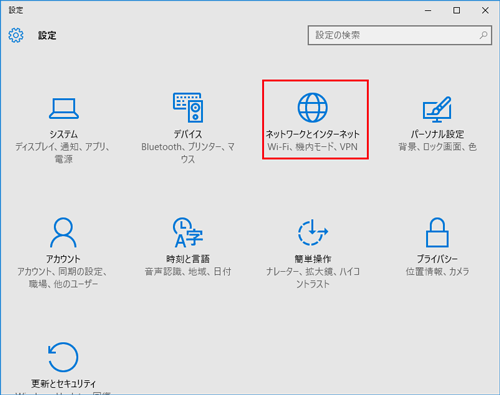Click the magnifier search icon
The width and height of the screenshot is (500, 395).
(x=483, y=35)
